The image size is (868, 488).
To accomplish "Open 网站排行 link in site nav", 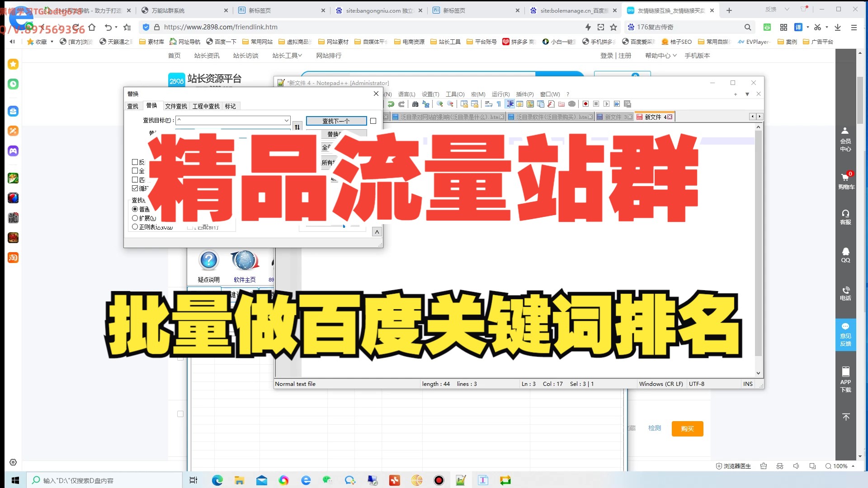I will pos(329,56).
